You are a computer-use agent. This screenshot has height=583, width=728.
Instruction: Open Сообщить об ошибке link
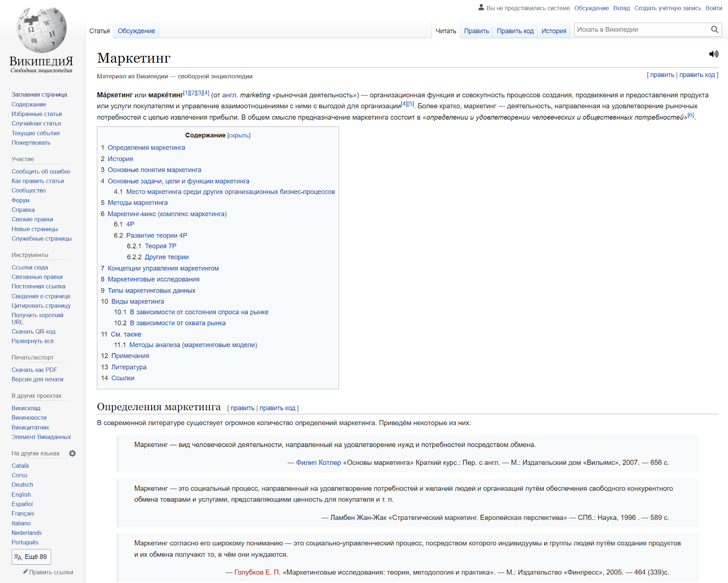(x=41, y=171)
